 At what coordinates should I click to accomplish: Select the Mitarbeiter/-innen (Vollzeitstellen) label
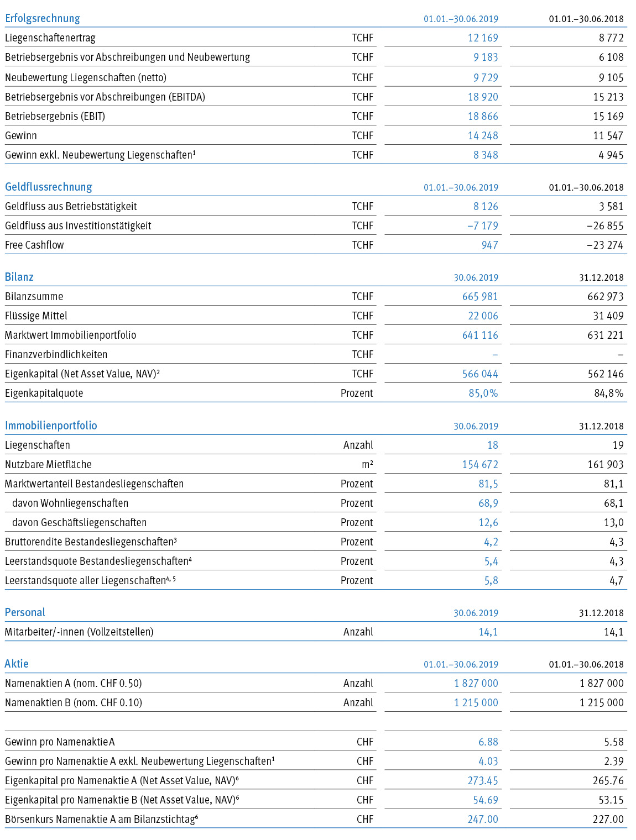point(79,632)
